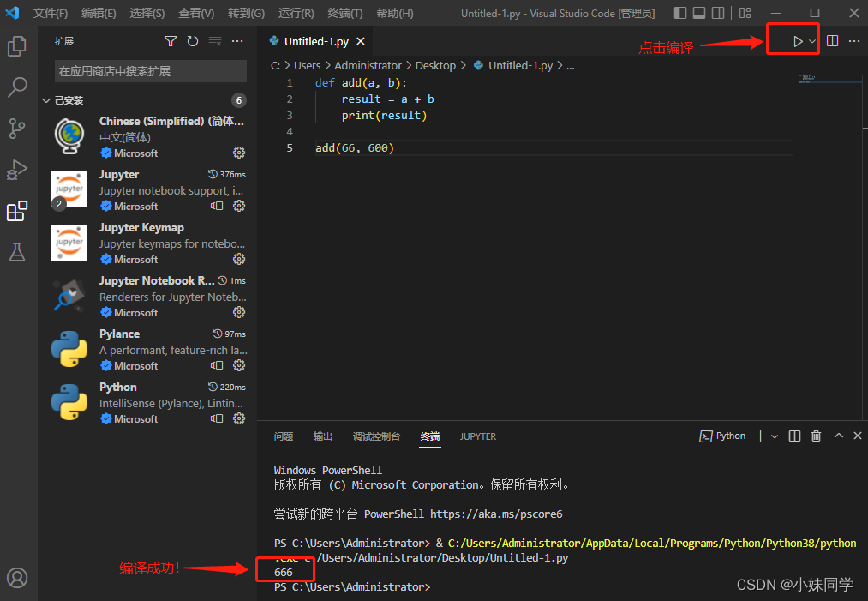868x601 pixels.
Task: Click Untitled-1.py in breadcrumb path
Action: coord(520,65)
